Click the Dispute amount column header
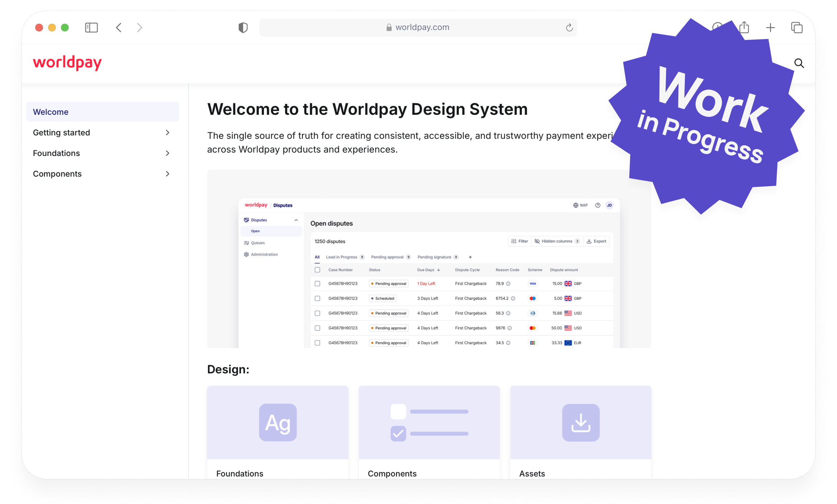This screenshot has height=504, width=837. click(564, 270)
